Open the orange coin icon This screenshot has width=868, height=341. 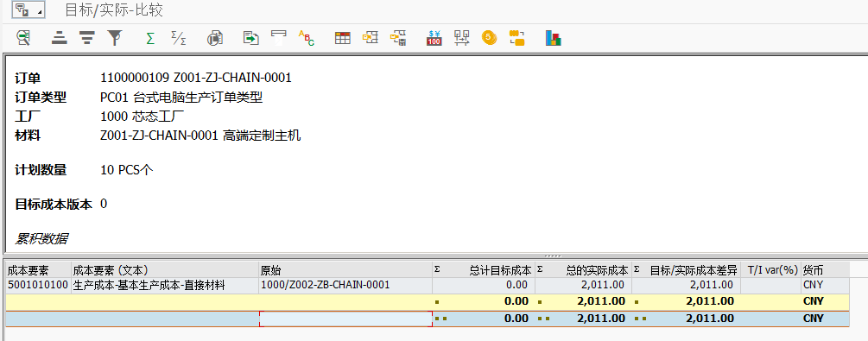point(489,38)
